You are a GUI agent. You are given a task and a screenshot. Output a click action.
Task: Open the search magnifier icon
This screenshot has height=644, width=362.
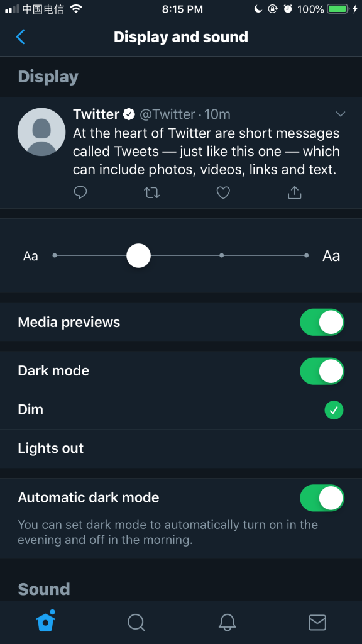click(x=136, y=622)
